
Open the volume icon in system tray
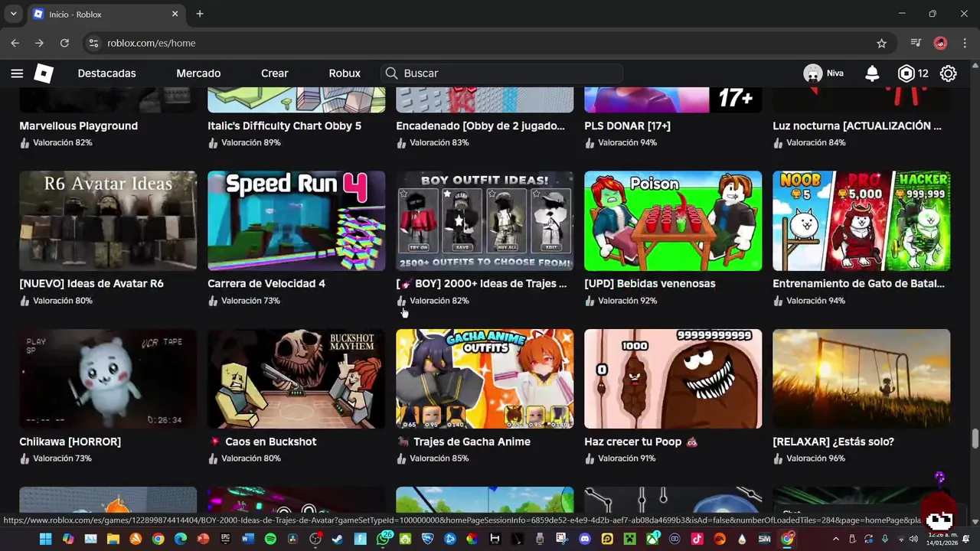click(913, 539)
